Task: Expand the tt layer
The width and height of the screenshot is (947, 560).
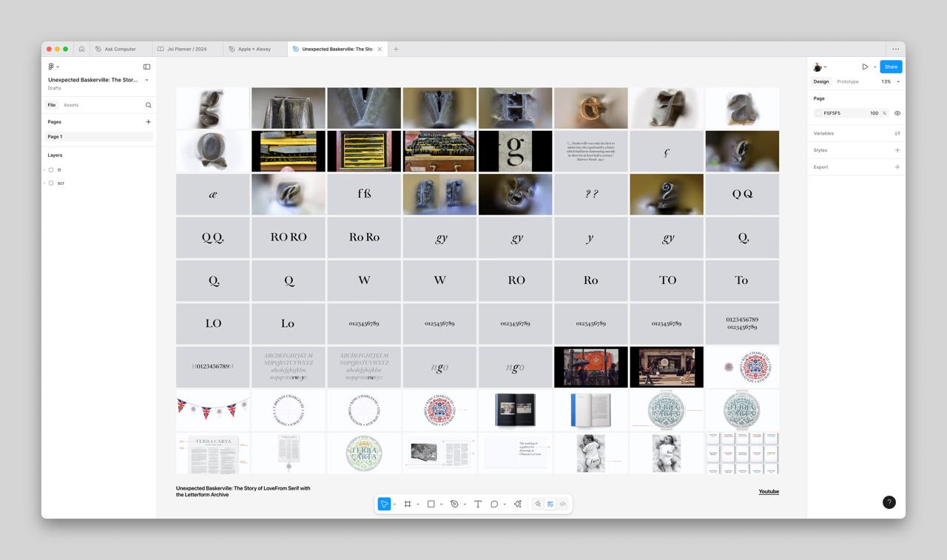Action: (x=45, y=170)
